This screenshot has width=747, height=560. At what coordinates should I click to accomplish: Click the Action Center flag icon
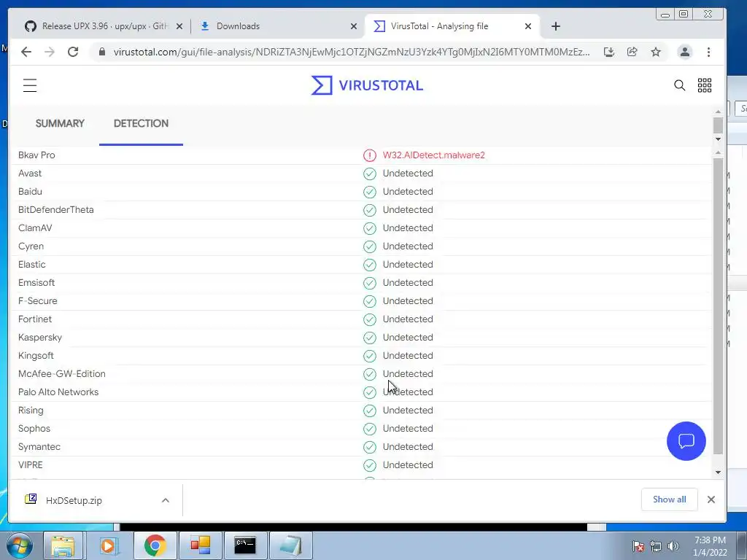[x=638, y=546]
